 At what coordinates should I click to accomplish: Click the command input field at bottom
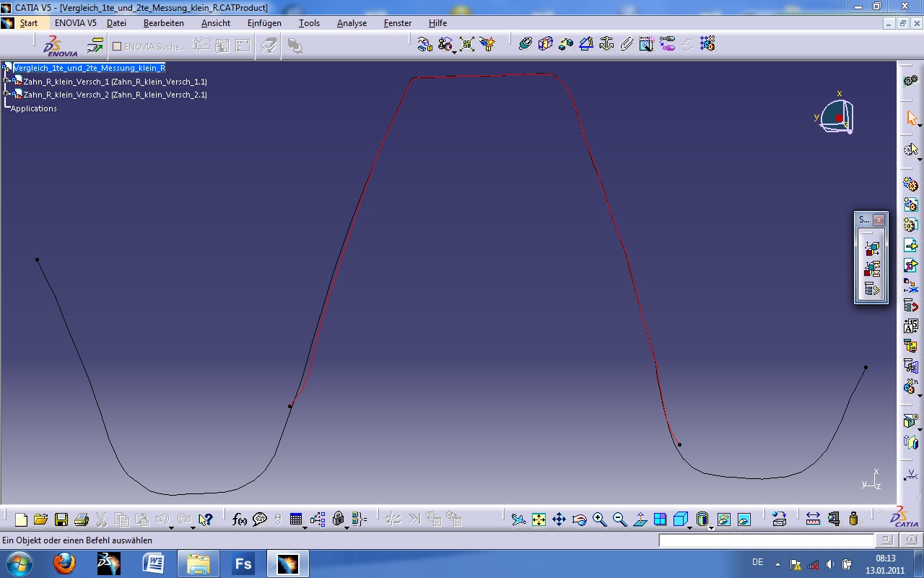(766, 540)
